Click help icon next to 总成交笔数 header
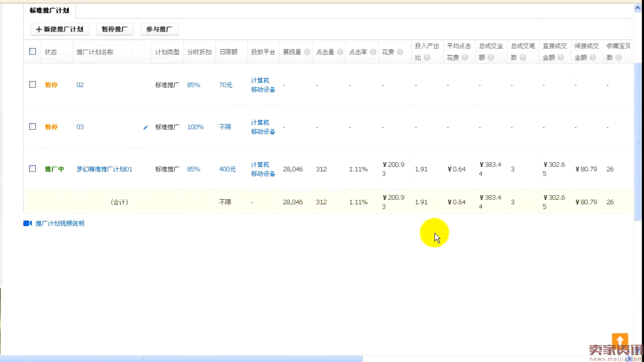644x362 pixels. [x=522, y=58]
